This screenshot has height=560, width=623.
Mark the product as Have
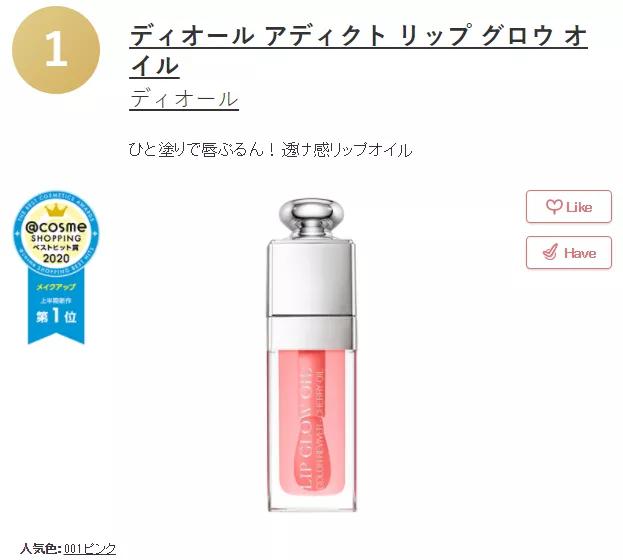pos(569,253)
